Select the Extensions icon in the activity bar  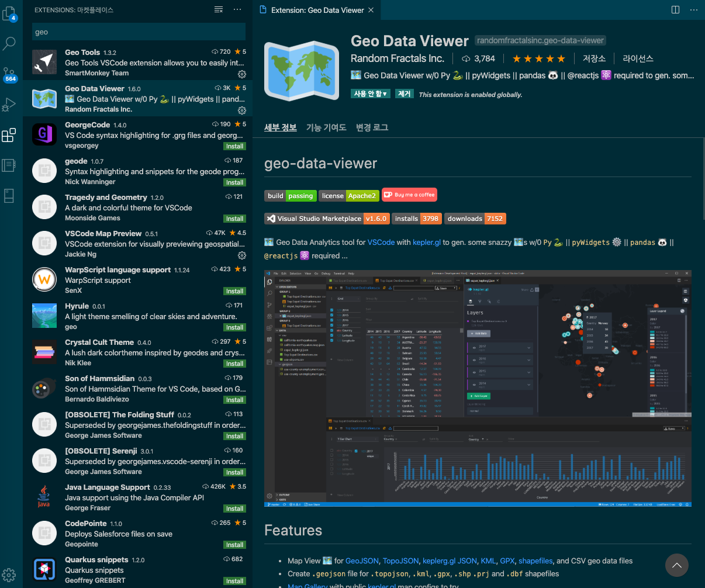point(9,134)
